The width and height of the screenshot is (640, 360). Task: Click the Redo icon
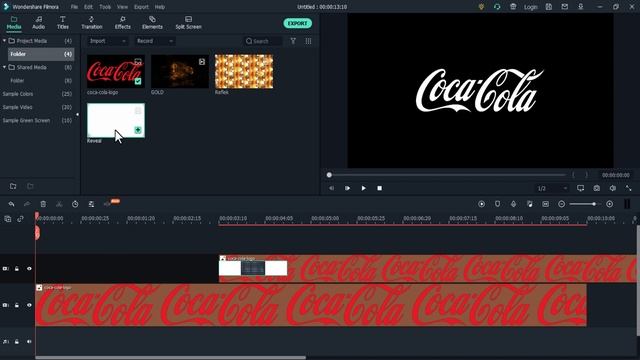(x=27, y=204)
